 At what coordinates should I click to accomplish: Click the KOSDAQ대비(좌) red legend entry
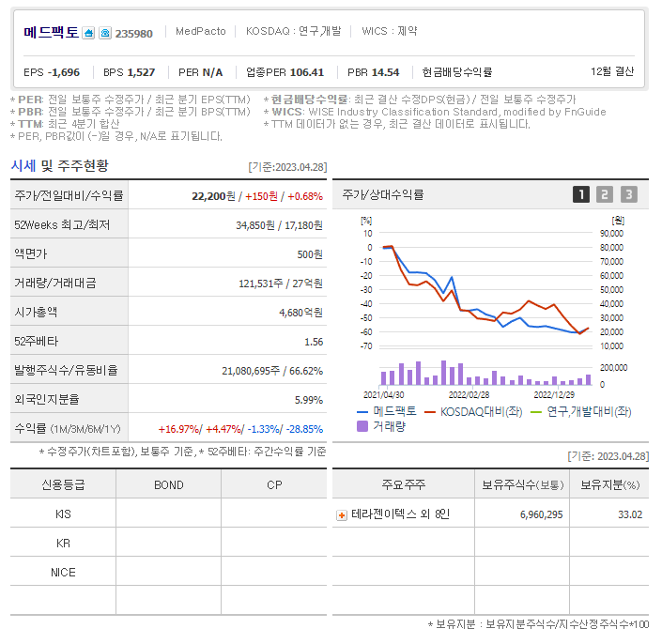[473, 411]
